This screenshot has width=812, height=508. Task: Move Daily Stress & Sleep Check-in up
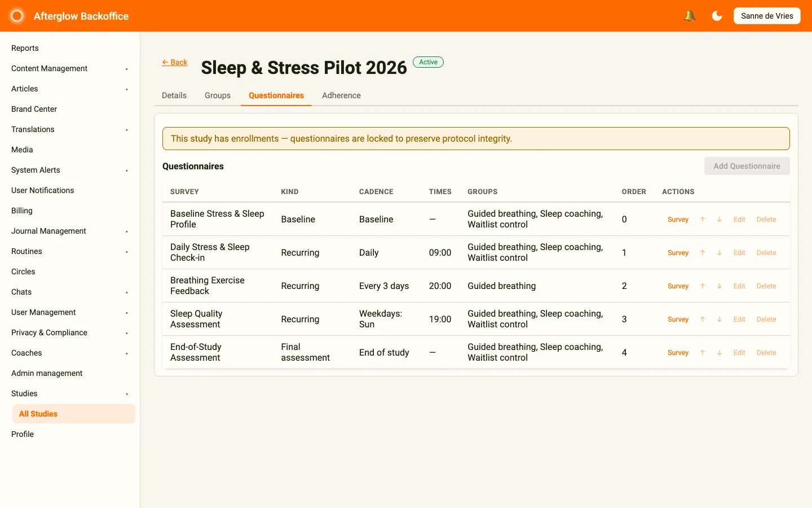(703, 253)
